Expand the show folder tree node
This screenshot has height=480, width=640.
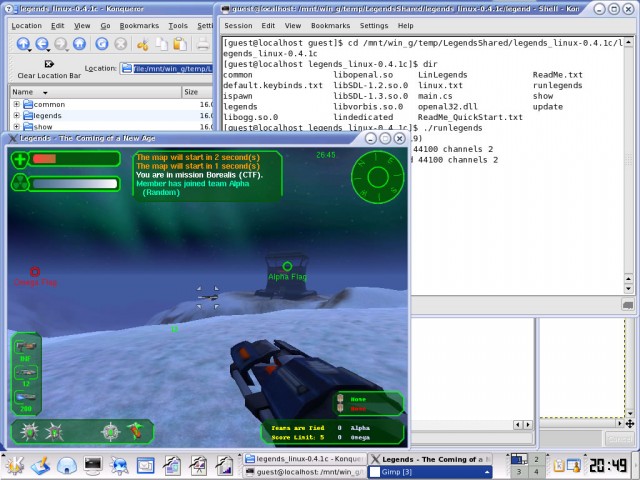click(x=16, y=126)
